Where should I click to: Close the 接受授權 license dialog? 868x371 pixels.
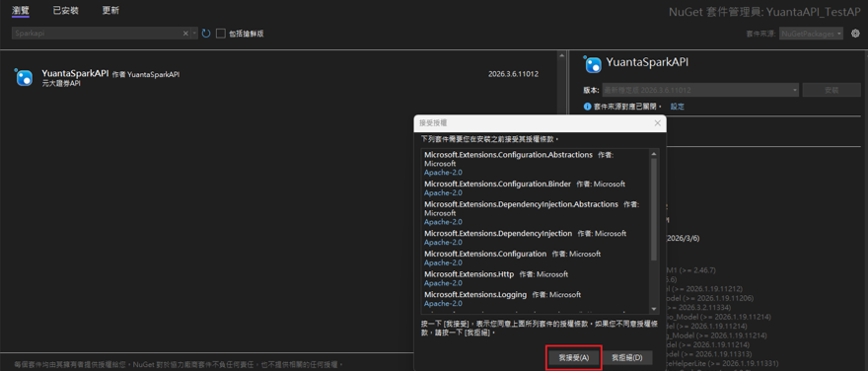(657, 123)
